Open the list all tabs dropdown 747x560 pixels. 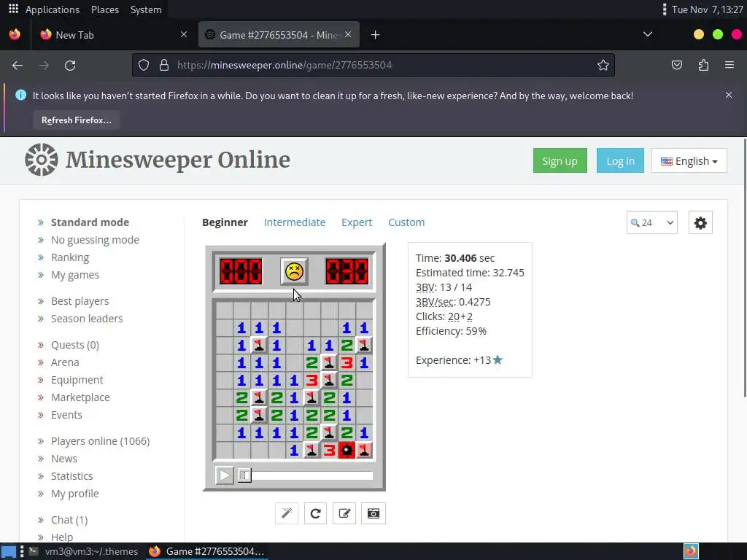[x=648, y=34]
